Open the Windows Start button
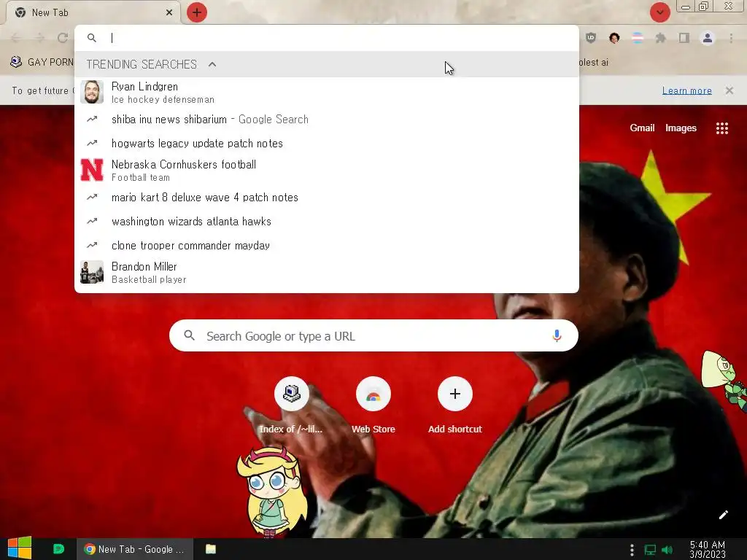 point(20,548)
